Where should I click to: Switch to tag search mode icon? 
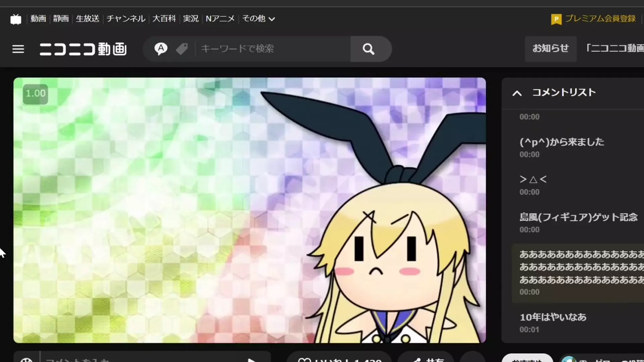182,49
